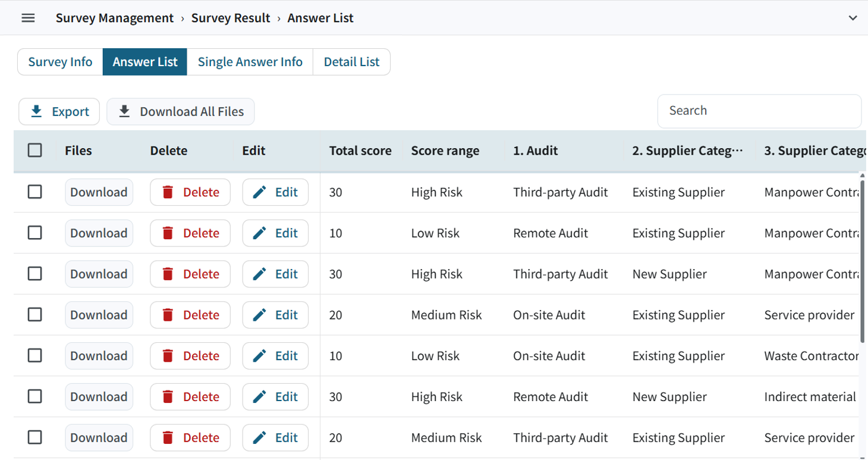
Task: Expand the top-right chevron dropdown
Action: pos(853,18)
